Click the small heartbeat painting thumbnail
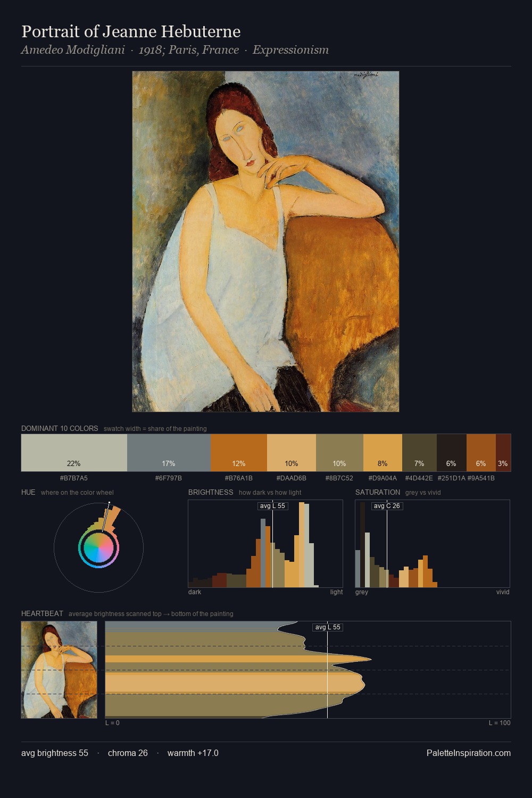 pyautogui.click(x=59, y=670)
